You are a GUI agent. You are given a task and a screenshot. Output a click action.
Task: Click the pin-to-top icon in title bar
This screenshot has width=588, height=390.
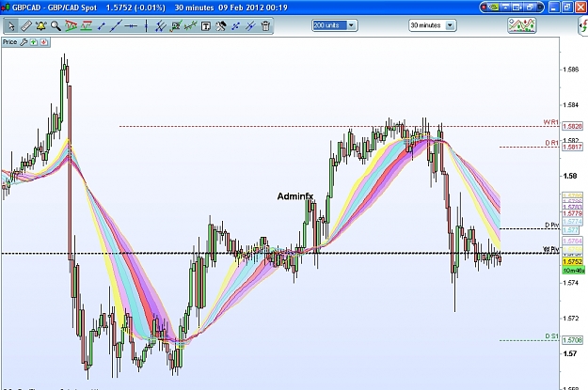[x=505, y=8]
